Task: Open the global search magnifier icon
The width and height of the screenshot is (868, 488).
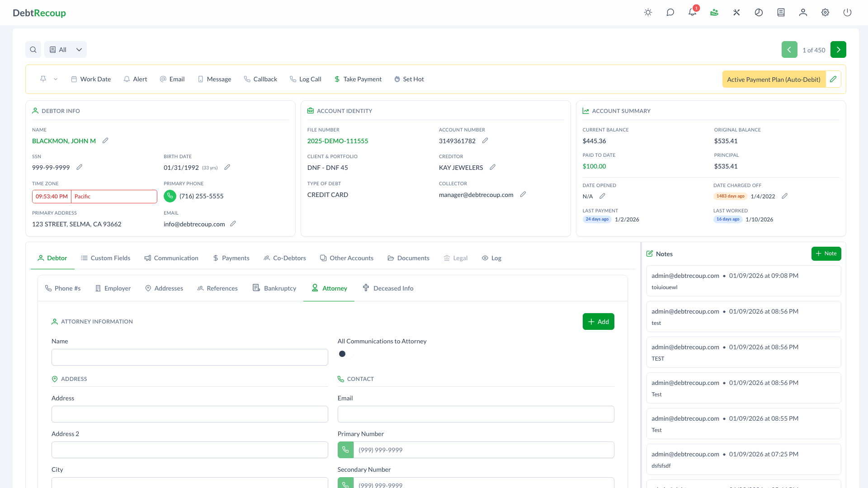Action: tap(33, 49)
